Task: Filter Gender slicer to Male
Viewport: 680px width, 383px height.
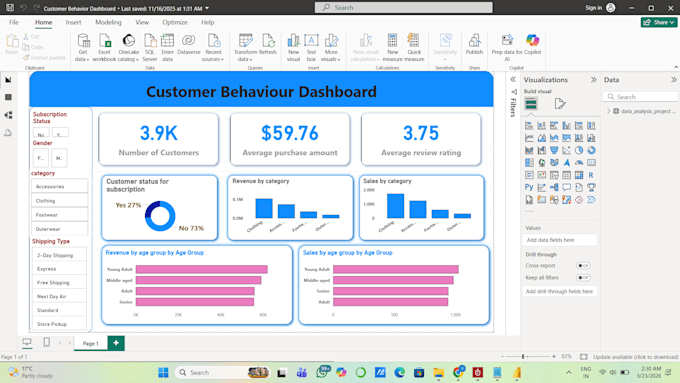Action: pyautogui.click(x=59, y=158)
